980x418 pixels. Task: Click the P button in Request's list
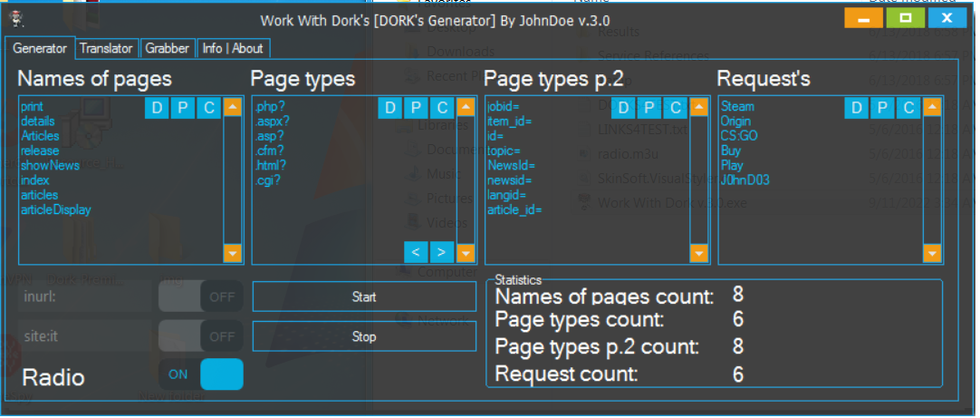tap(883, 109)
